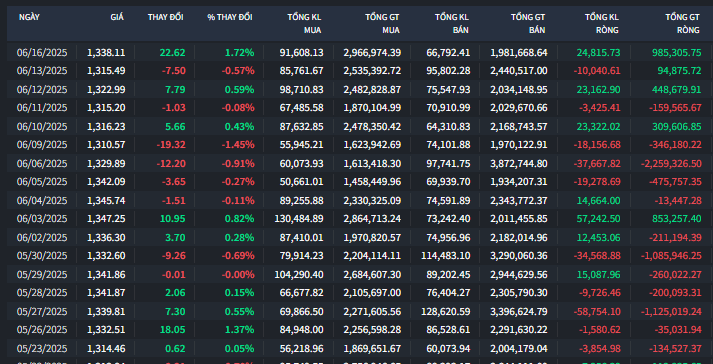Select the 06/09/2025 date cell
713x364 pixels.
click(x=42, y=145)
